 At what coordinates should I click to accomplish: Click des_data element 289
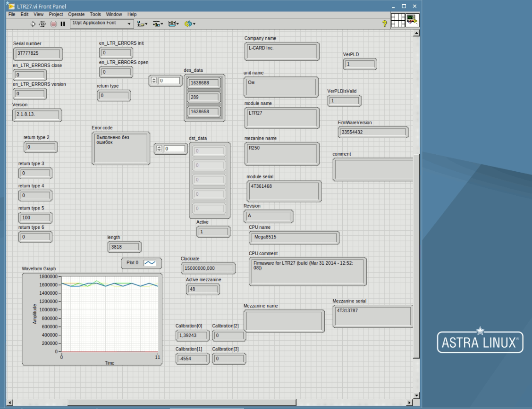click(204, 97)
